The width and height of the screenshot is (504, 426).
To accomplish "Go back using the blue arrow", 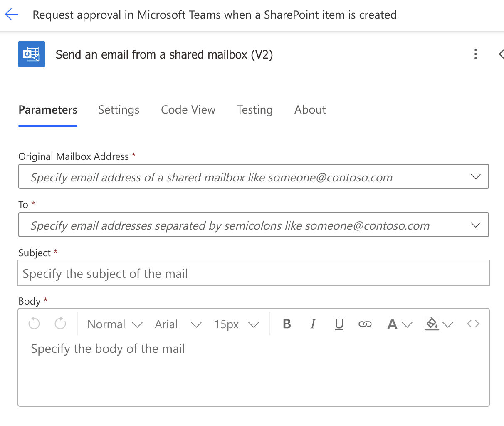I will click(12, 15).
